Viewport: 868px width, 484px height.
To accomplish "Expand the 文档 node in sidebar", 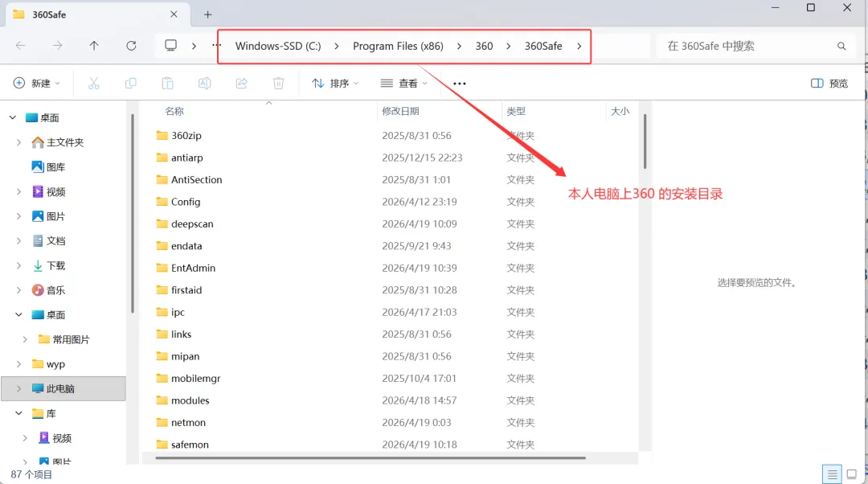I will click(18, 241).
